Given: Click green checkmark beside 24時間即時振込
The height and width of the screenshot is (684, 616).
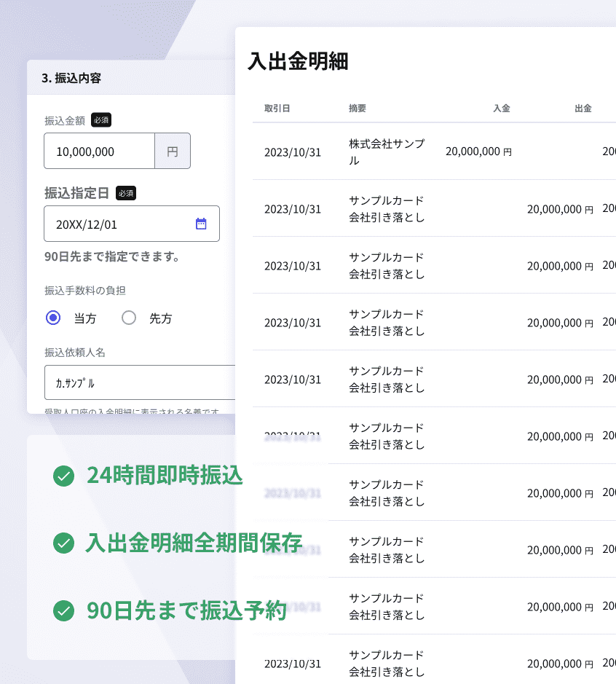Looking at the screenshot, I should [63, 476].
